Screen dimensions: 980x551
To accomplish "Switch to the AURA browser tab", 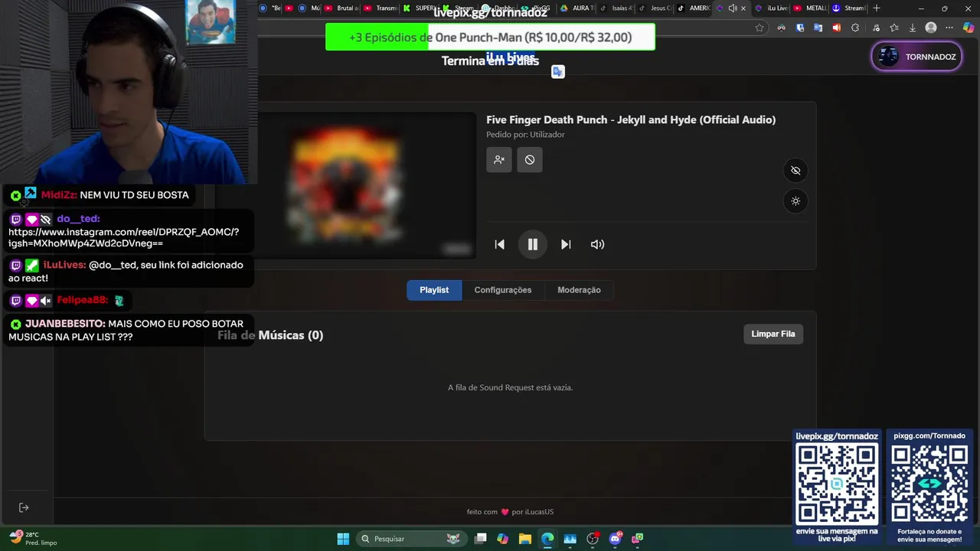I will (577, 8).
